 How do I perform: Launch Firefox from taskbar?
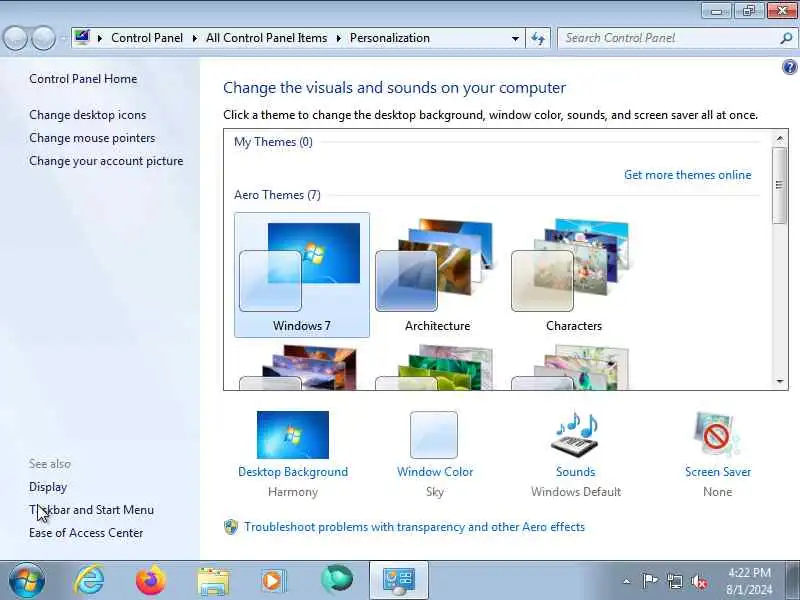(151, 580)
